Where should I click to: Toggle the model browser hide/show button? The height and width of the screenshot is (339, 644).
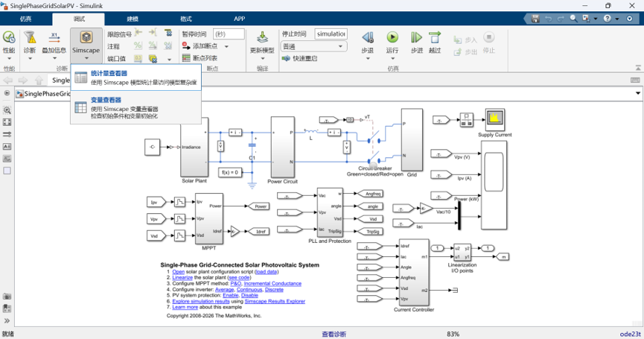pyautogui.click(x=7, y=93)
